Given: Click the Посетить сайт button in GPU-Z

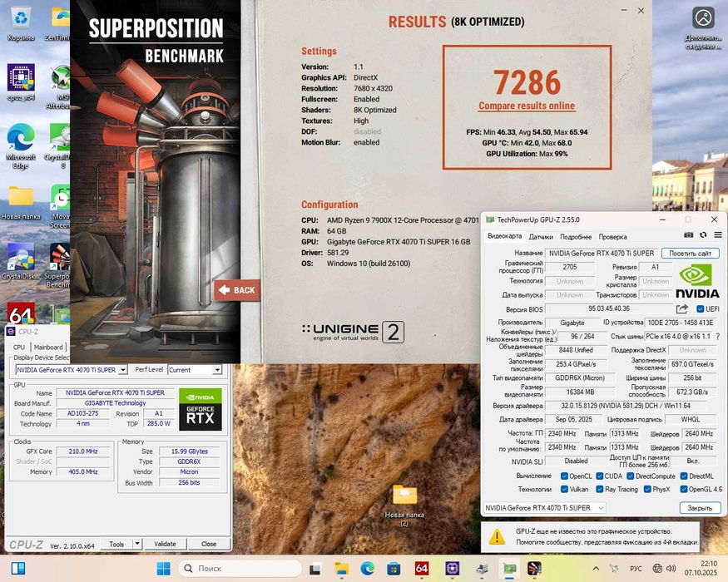Looking at the screenshot, I should [690, 254].
